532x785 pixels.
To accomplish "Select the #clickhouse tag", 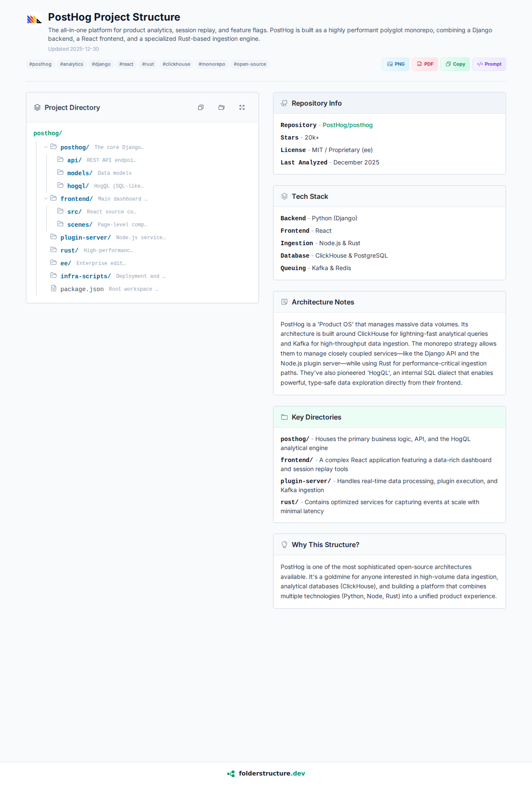I will [176, 64].
